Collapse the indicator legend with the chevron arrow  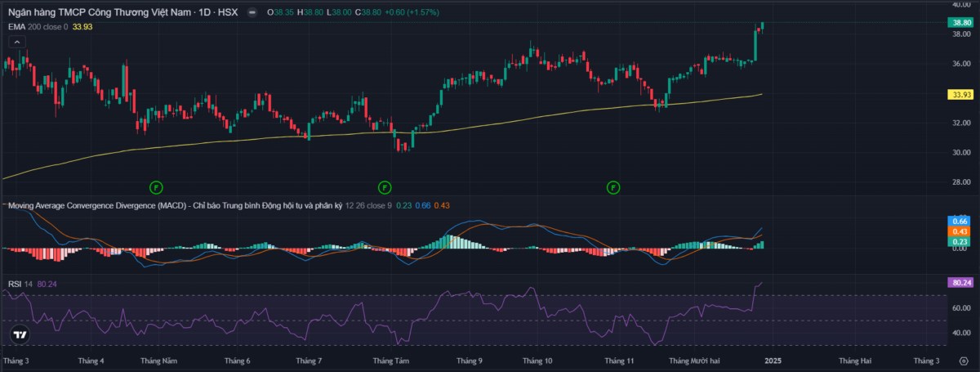[18, 41]
